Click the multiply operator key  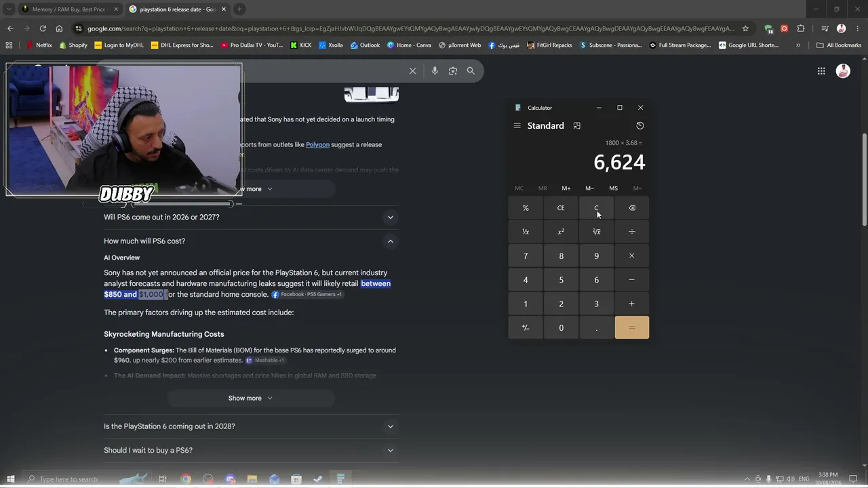[x=632, y=256]
